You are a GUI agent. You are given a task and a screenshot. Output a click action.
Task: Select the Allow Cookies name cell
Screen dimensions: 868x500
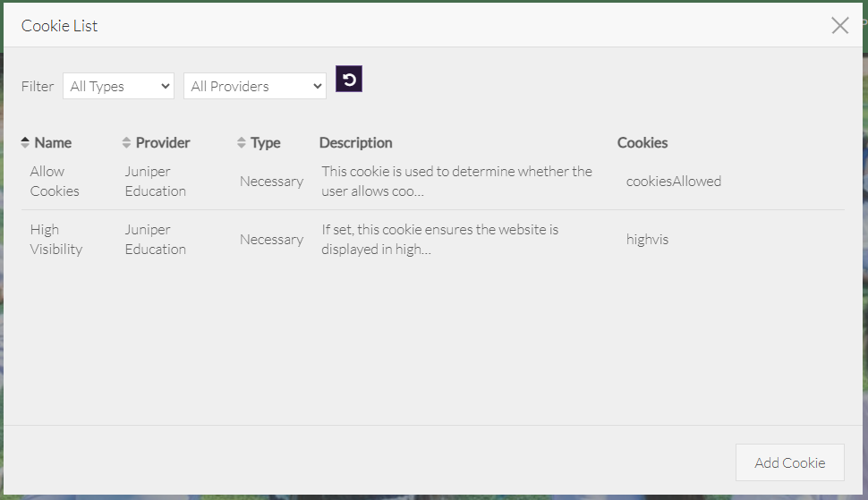pyautogui.click(x=55, y=181)
